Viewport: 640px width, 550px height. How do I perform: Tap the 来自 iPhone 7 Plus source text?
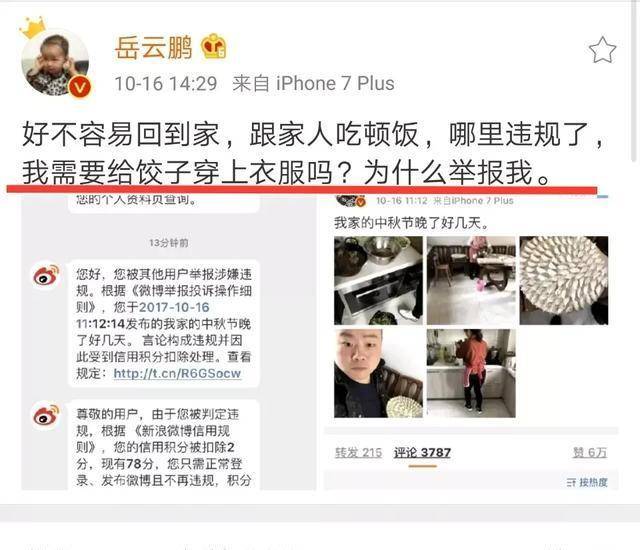pyautogui.click(x=313, y=84)
